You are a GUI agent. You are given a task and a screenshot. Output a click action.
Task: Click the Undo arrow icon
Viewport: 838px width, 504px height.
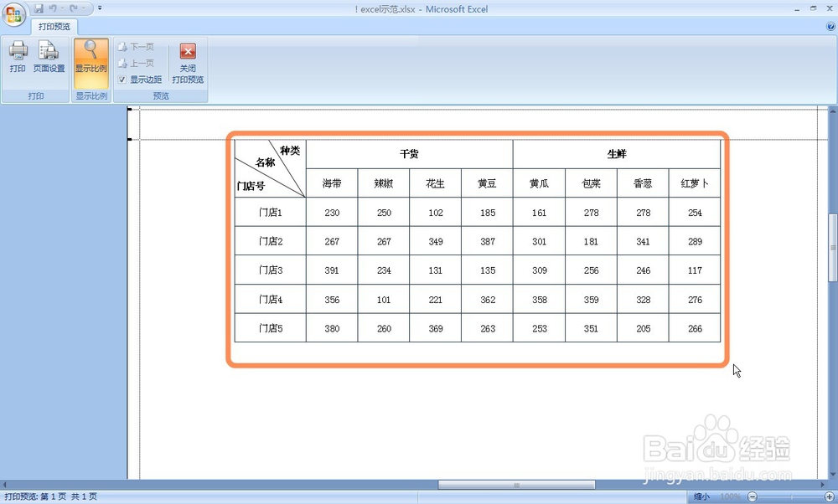(52, 8)
